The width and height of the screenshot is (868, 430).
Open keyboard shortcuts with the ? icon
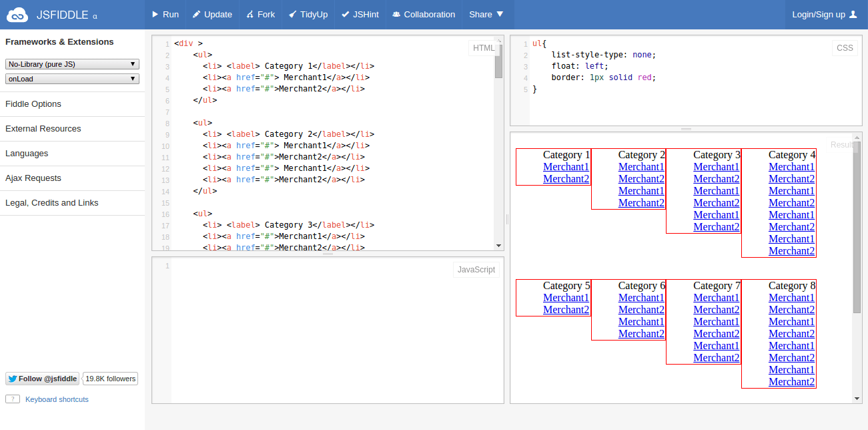coord(12,399)
